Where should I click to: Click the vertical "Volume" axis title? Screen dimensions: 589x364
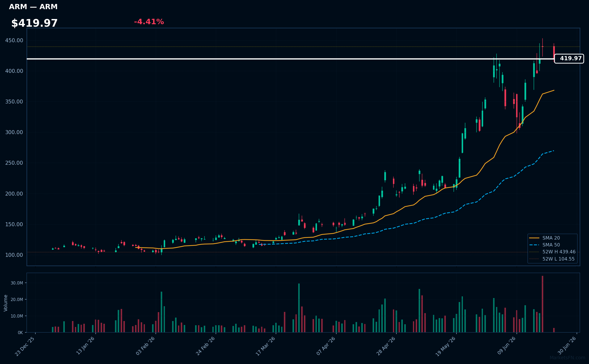click(6, 303)
